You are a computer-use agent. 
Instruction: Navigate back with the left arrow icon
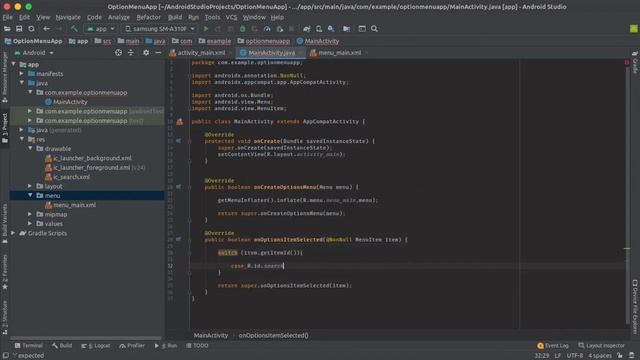46,29
